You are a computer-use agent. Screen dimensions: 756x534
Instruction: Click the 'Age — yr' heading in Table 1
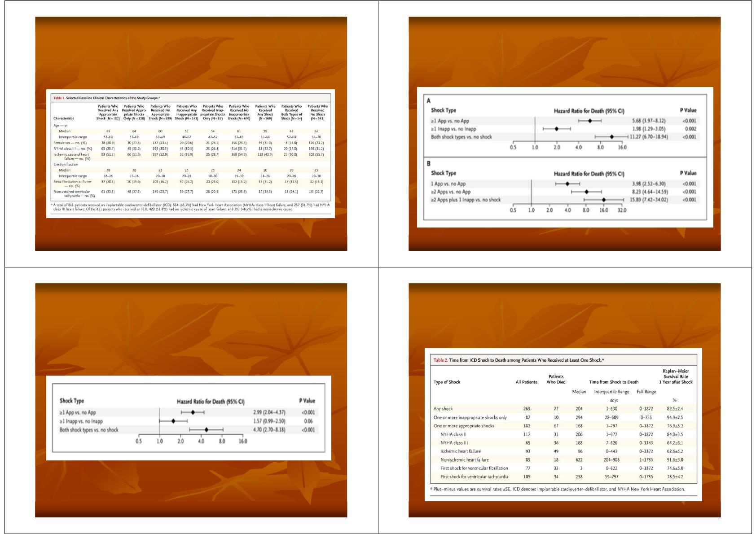pos(60,126)
